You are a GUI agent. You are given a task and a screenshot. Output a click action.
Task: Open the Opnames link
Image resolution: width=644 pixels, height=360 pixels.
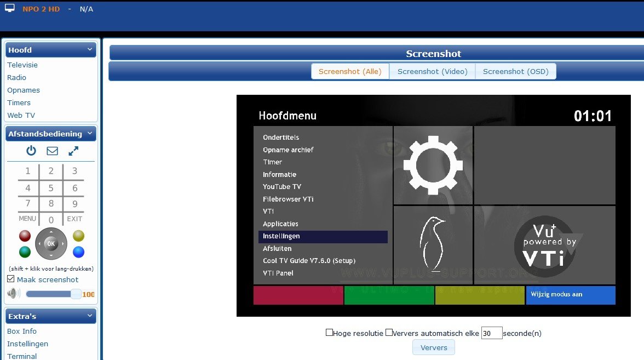(24, 90)
